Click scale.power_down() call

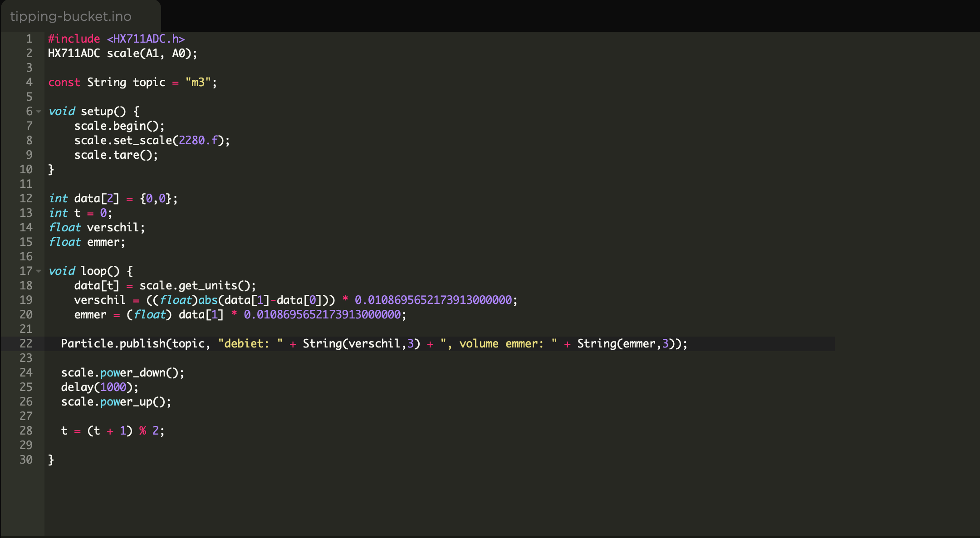click(x=122, y=373)
